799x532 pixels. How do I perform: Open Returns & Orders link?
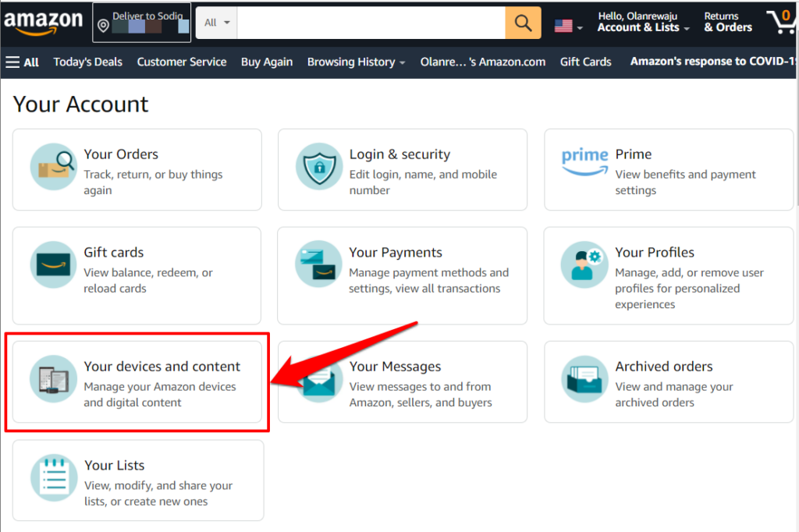[728, 22]
